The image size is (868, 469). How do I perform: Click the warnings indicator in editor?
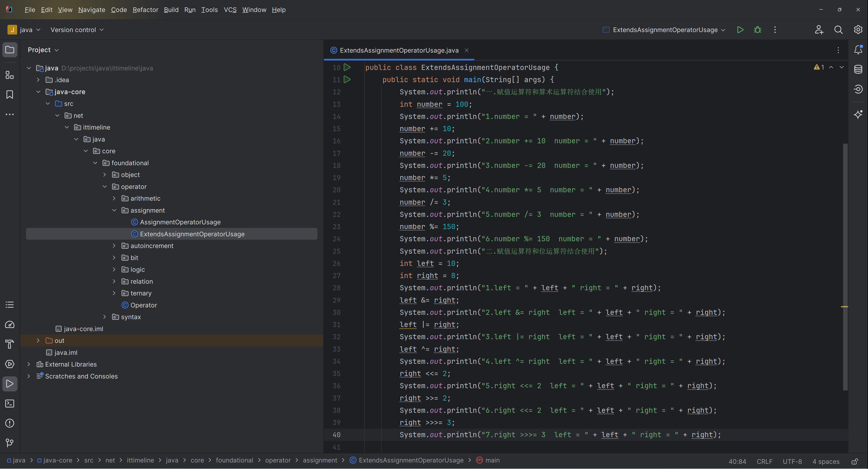click(819, 67)
